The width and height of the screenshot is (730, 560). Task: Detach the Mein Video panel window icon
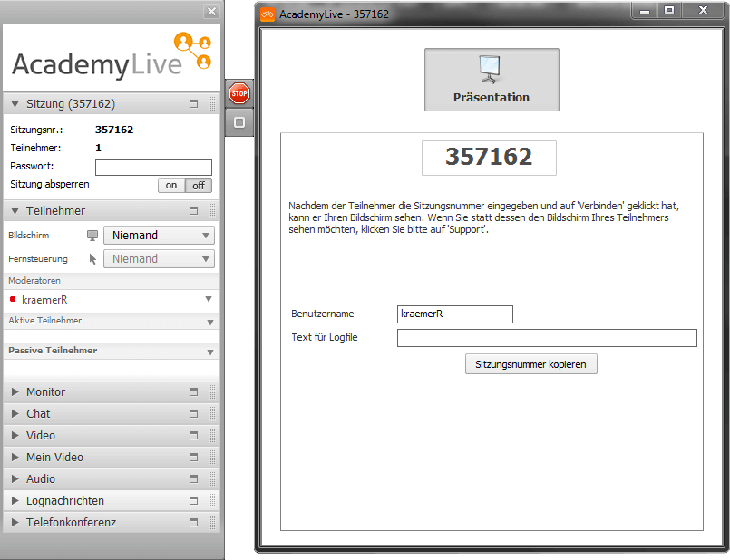pos(194,458)
